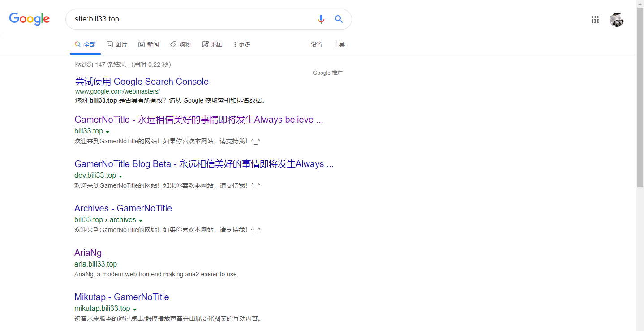Switch to the 全部 results tab
This screenshot has height=331, width=644.
pyautogui.click(x=85, y=44)
